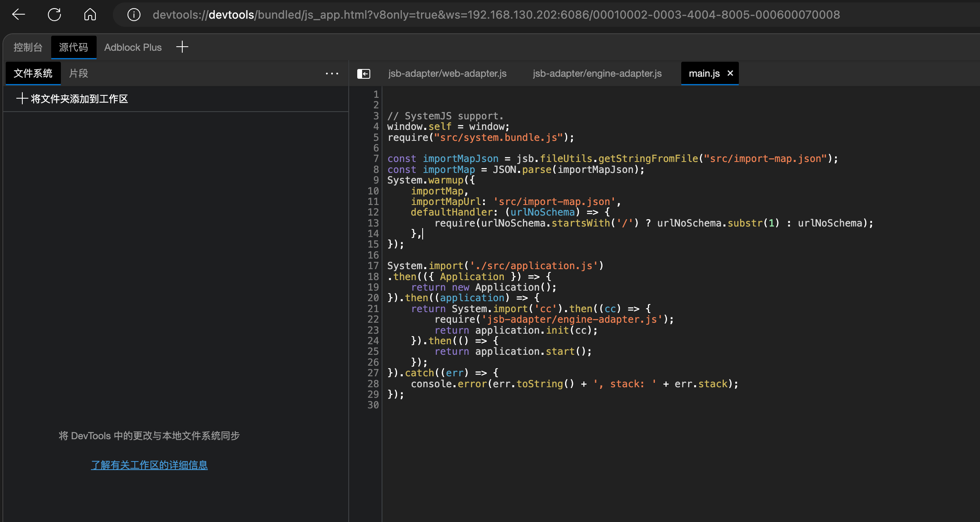Image resolution: width=980 pixels, height=522 pixels.
Task: Toggle the navigator sidebar panel icon
Action: [363, 73]
